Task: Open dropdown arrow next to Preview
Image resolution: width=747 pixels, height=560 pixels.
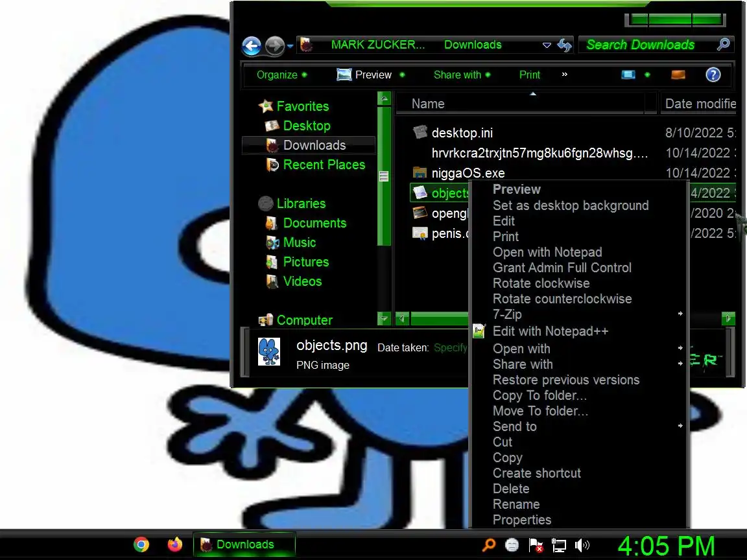Action: (x=402, y=75)
